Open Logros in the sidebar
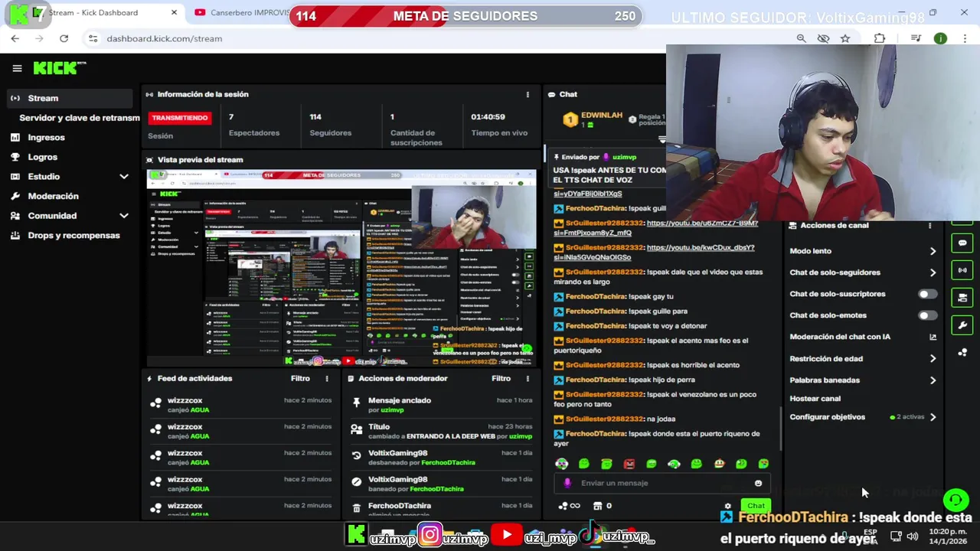980x551 pixels. pyautogui.click(x=42, y=157)
